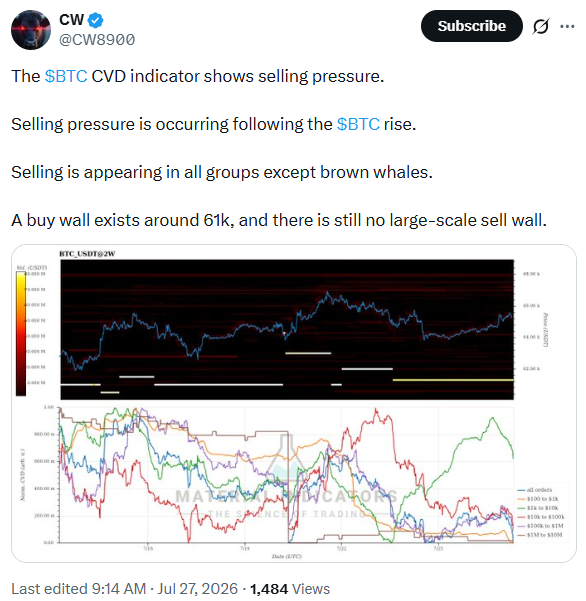Screen dimensions: 586x601
Task: Select the '$10k to $100k' legend entry
Action: point(541,517)
